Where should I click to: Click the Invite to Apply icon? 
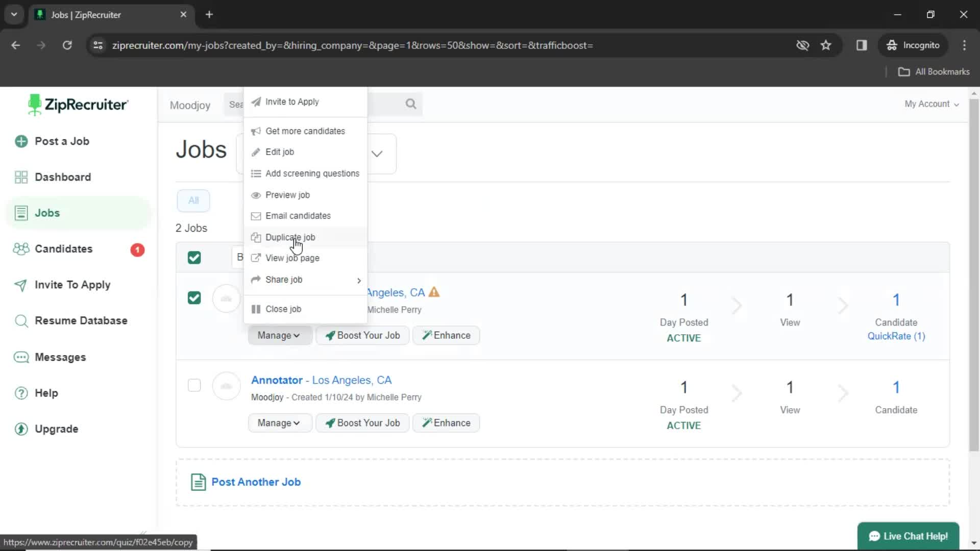click(256, 102)
